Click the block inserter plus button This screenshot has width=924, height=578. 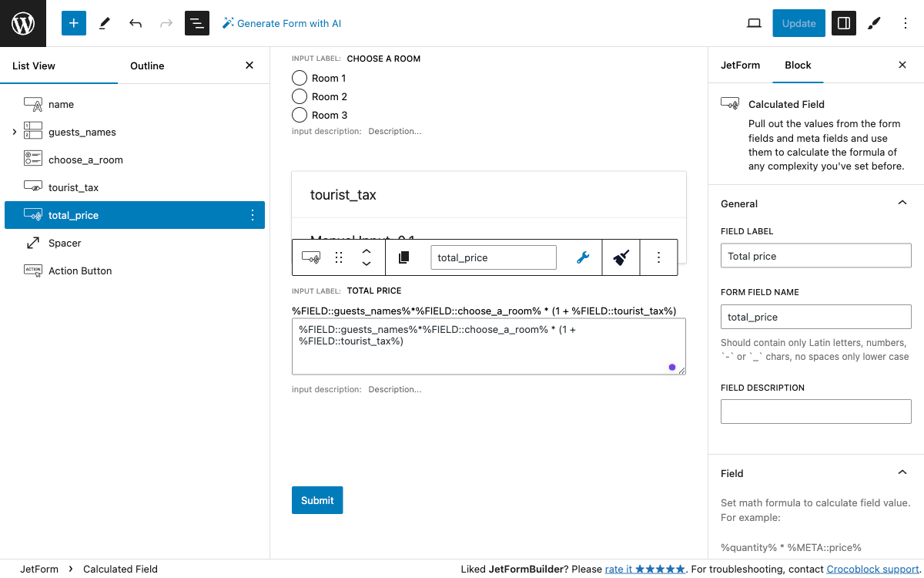[x=74, y=23]
